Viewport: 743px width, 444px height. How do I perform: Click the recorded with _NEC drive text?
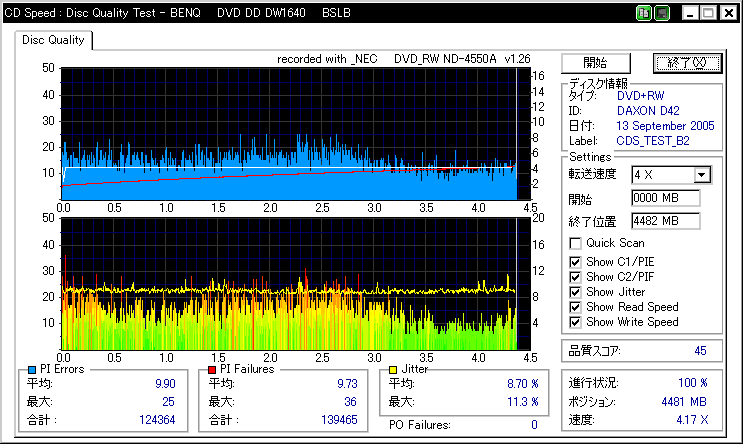pos(404,59)
